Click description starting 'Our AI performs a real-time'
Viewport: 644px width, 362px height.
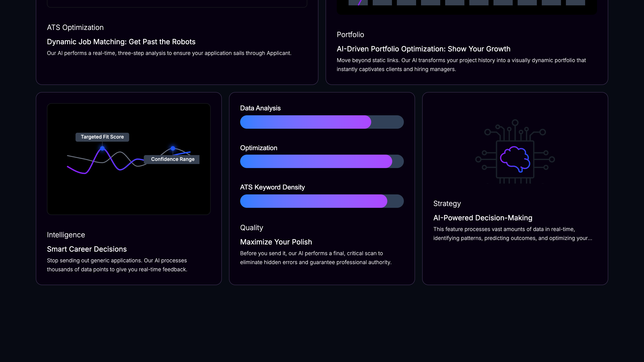[169, 53]
